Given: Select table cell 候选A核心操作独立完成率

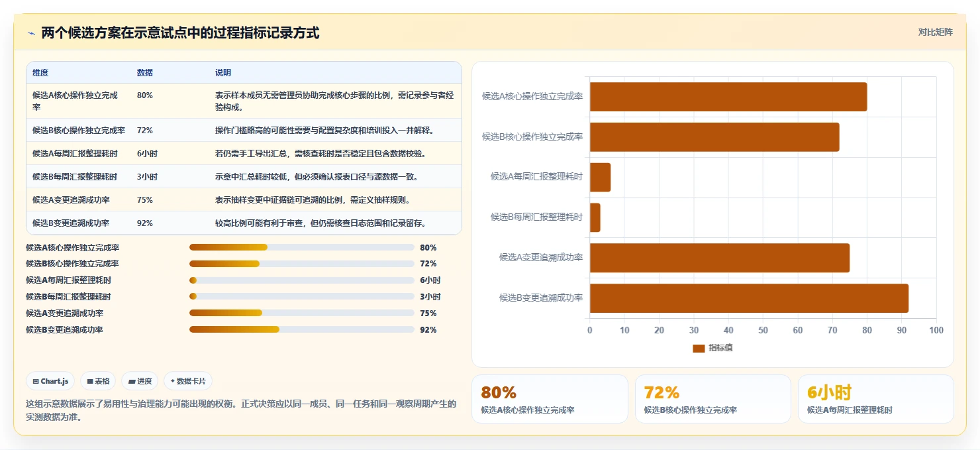Looking at the screenshot, I should [x=78, y=101].
